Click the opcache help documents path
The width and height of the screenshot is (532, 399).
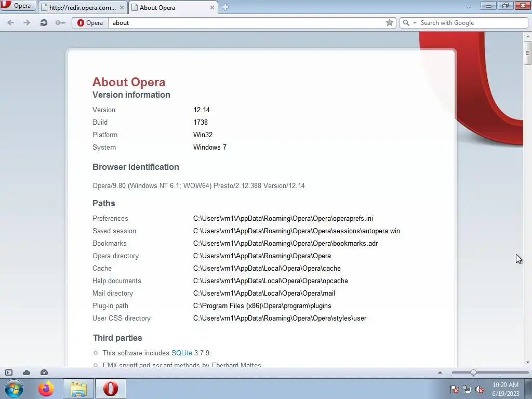(x=270, y=281)
